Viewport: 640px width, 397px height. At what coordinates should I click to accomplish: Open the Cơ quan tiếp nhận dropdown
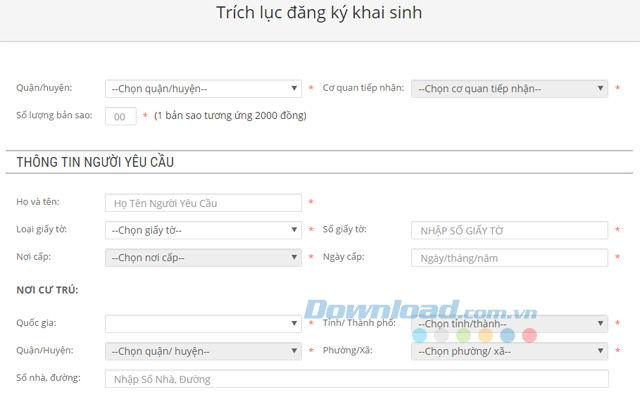pos(509,89)
